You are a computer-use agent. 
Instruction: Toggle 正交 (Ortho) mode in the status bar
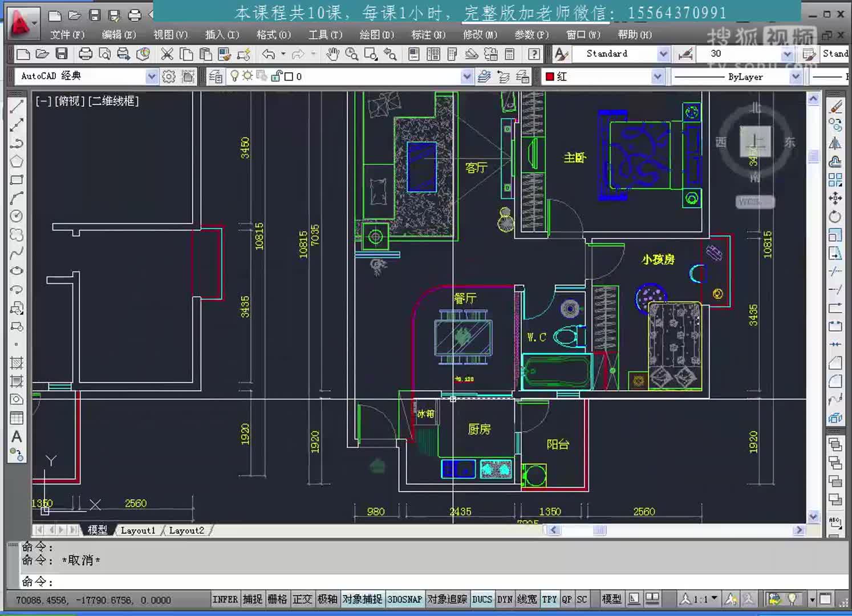pyautogui.click(x=303, y=599)
